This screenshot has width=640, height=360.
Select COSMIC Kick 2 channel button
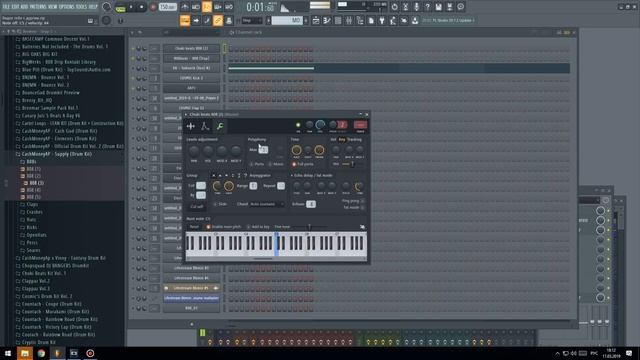191,78
